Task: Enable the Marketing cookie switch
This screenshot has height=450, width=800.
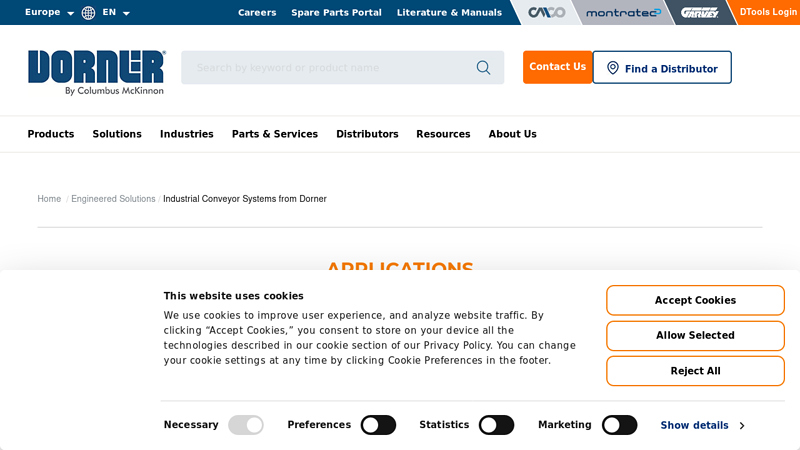Action: (619, 425)
